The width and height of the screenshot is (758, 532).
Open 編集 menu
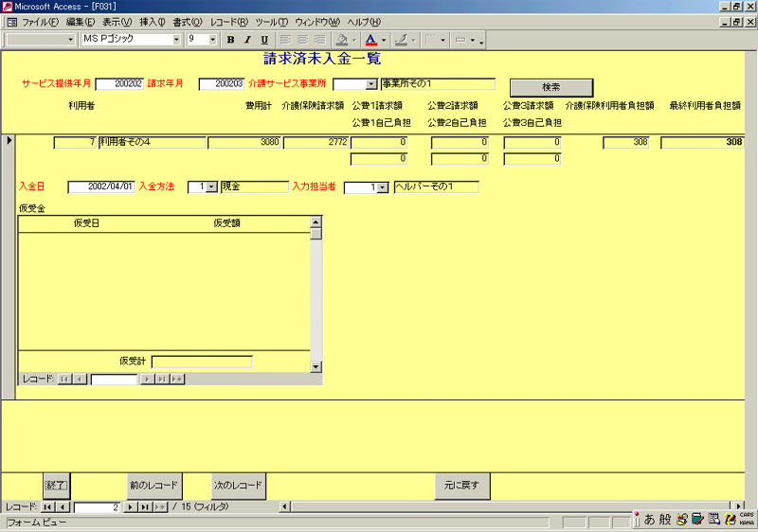[81, 22]
